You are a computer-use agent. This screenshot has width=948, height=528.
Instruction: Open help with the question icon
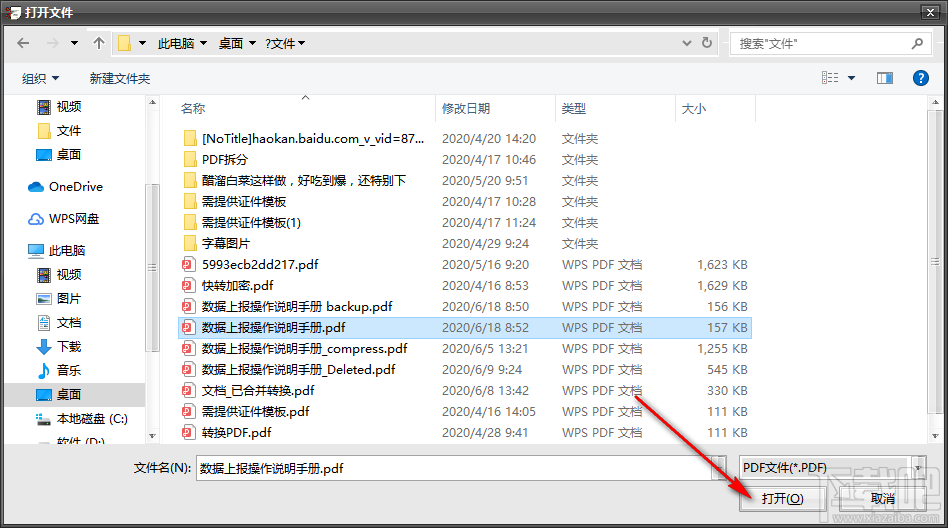click(x=920, y=77)
